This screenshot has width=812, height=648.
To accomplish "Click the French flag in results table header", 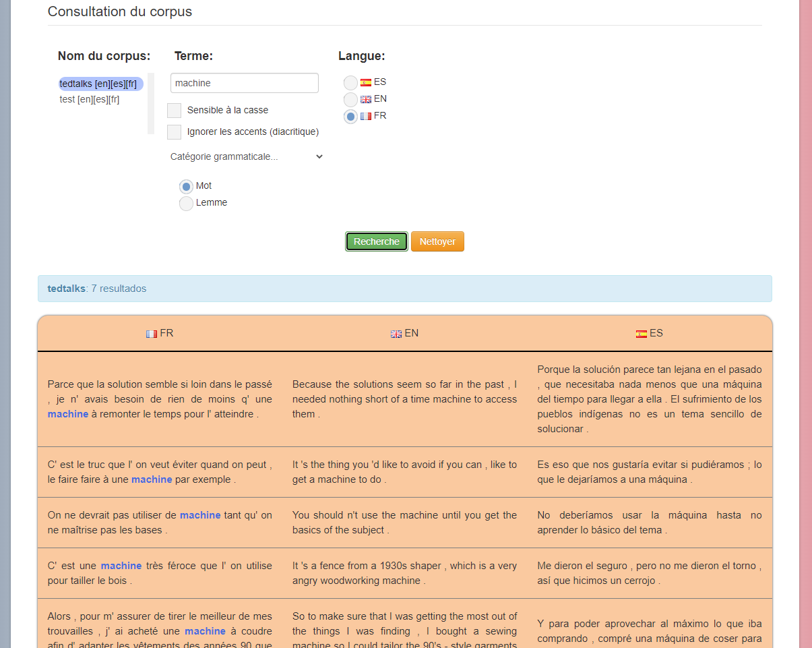I will click(x=152, y=334).
